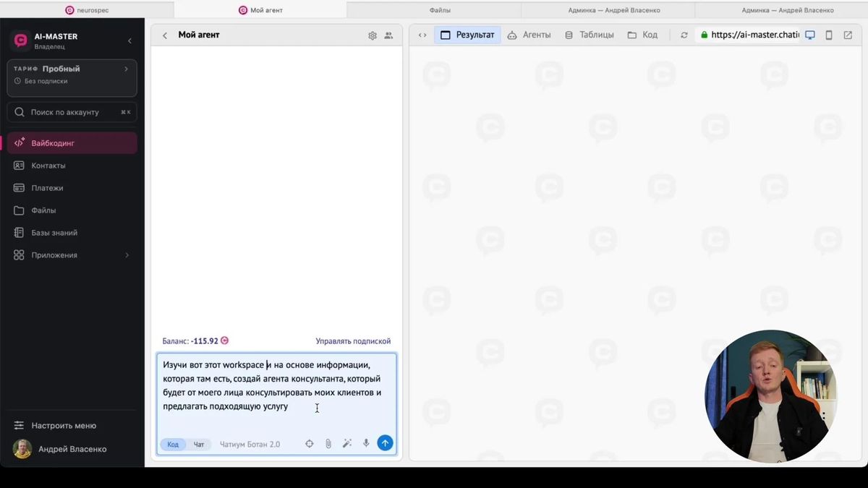Image resolution: width=868 pixels, height=488 pixels.
Task: Switch to the Таблицы tab
Action: (589, 35)
